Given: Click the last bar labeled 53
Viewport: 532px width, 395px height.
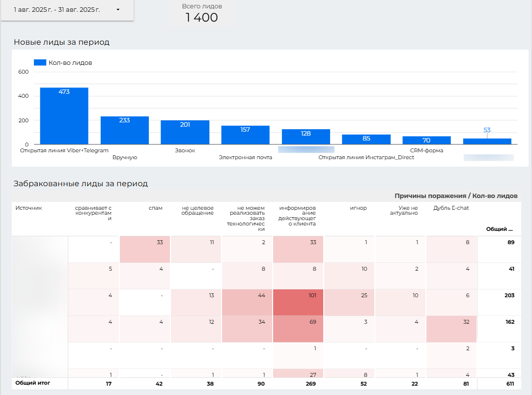Looking at the screenshot, I should (x=487, y=141).
